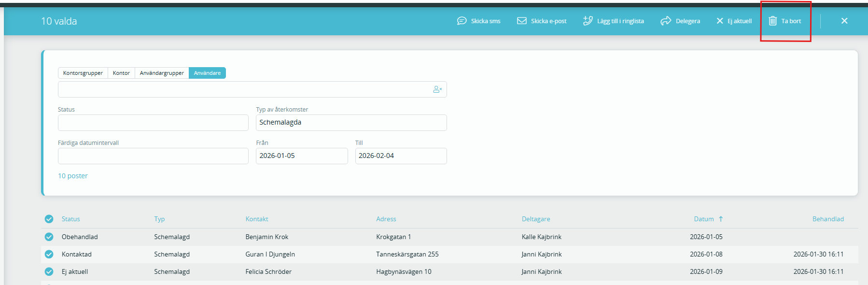Click contact name Benjamin Krok
Viewport: 868px width, 285px height.
tap(267, 237)
